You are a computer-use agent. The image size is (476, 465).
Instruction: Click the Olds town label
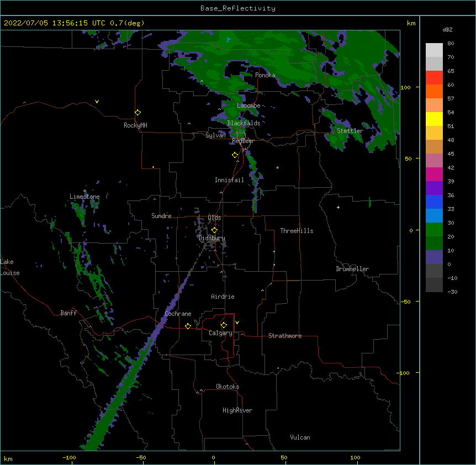click(x=214, y=218)
